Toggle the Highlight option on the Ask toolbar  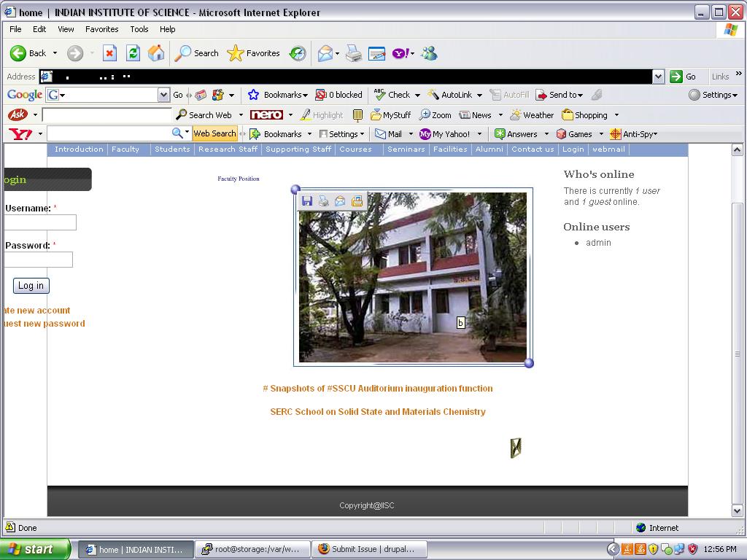[322, 115]
